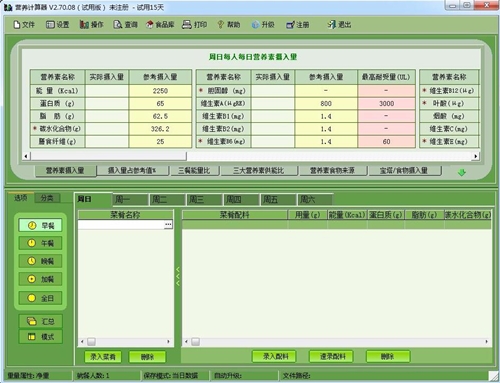Open the 查询 query toolbar icon
Screen dimensions: 500x383
pos(125,24)
